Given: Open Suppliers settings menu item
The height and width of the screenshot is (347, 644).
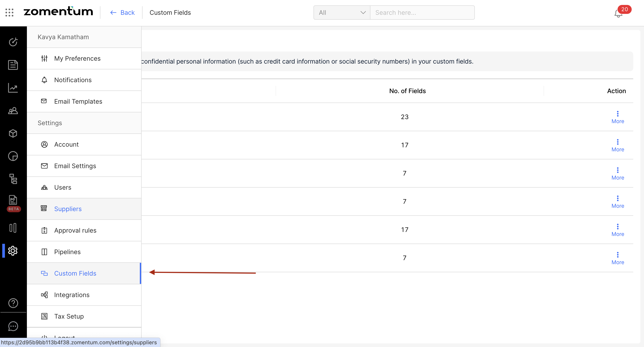Looking at the screenshot, I should (68, 209).
